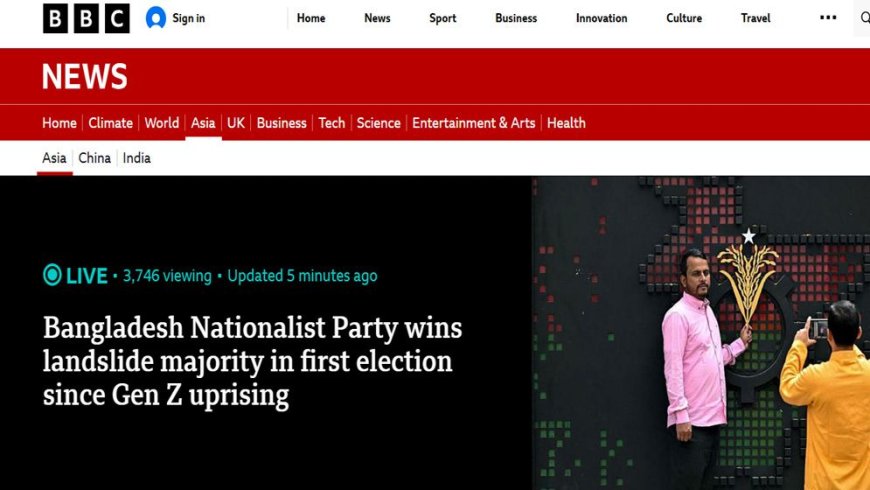This screenshot has height=490, width=870.
Task: Open the Entertainment & Arts tab
Action: (x=474, y=123)
